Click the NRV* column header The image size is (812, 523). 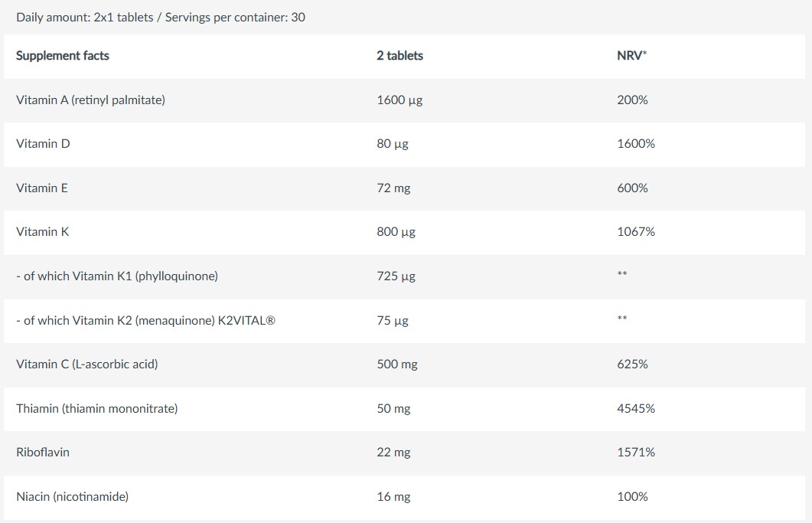(x=631, y=56)
